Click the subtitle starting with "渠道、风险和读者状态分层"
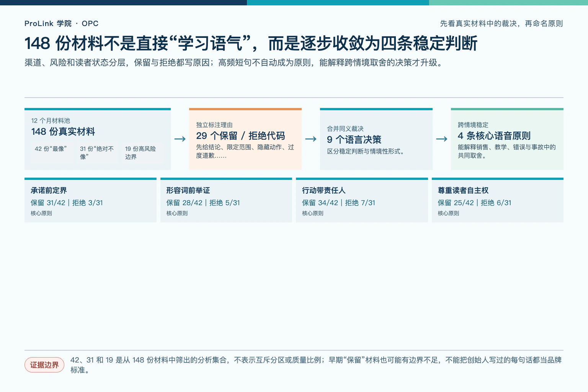The width and height of the screenshot is (588, 392). pos(234,62)
